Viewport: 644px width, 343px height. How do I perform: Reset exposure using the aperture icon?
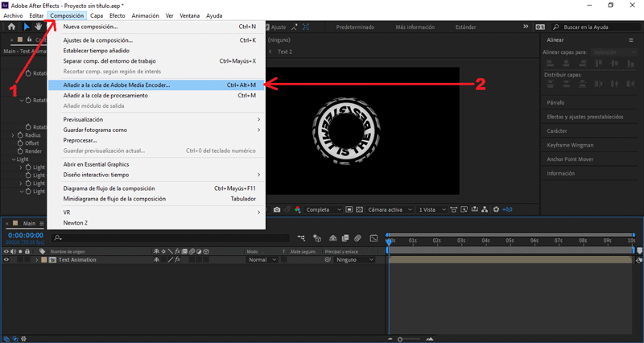(x=496, y=209)
